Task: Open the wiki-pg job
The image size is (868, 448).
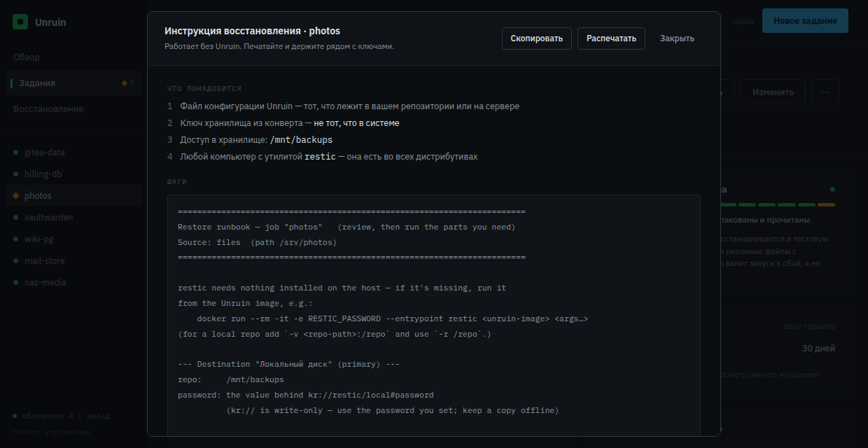Action: 73,239
